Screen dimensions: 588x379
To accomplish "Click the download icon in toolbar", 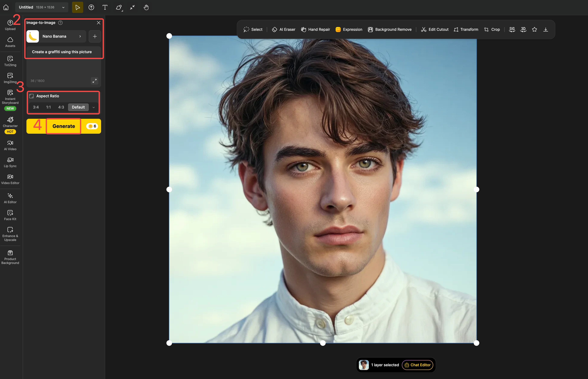I will (546, 30).
